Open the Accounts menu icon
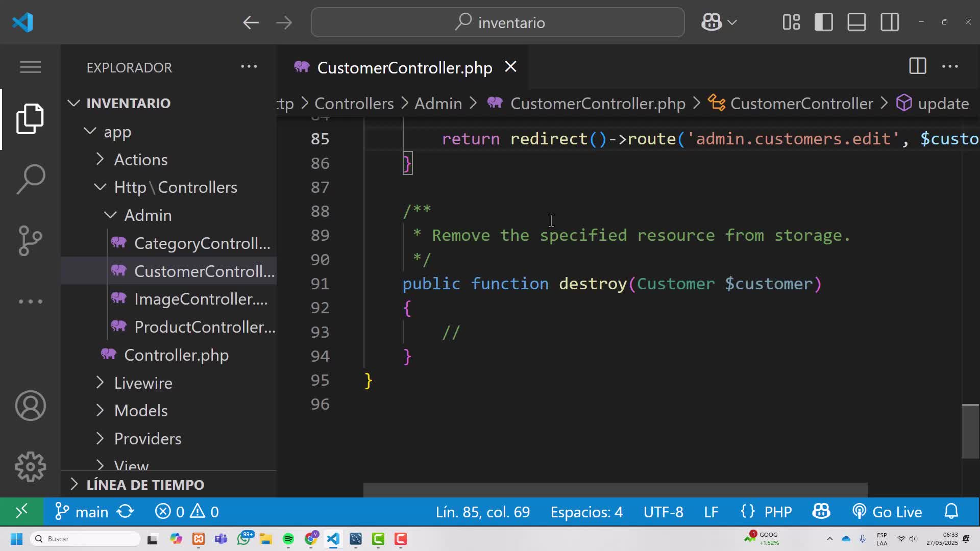The height and width of the screenshot is (551, 980). 30,406
